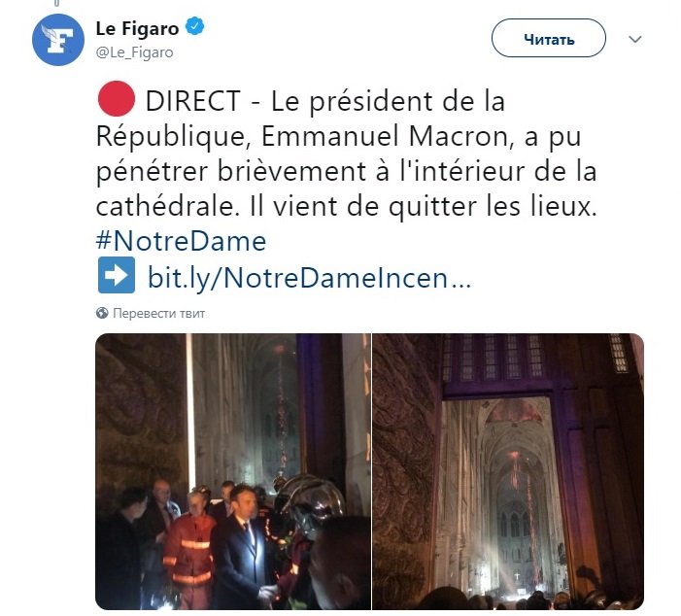Follow Le Figaro with Читать button

tap(549, 38)
